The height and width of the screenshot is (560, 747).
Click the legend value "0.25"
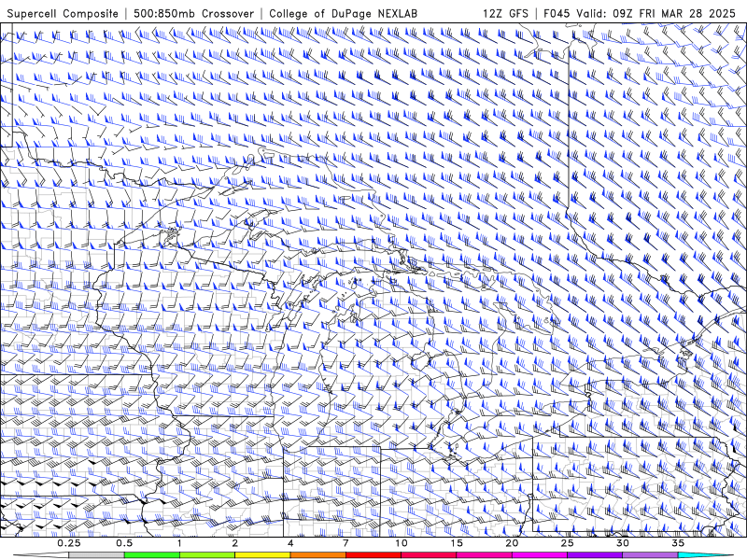69,543
